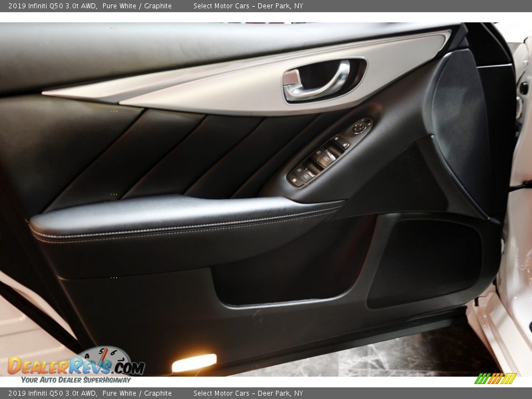This screenshot has height=399, width=532.
Task: Click "Pure White / Graphite" text in top bar
Action: [x=137, y=6]
